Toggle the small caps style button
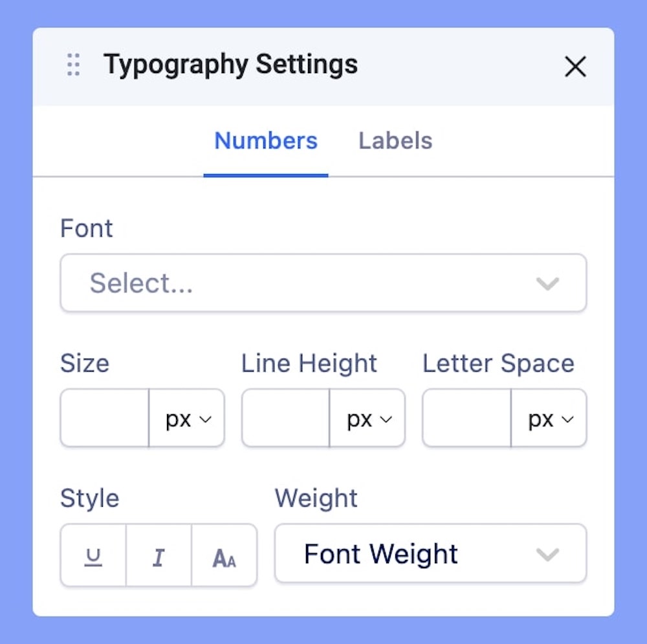Image resolution: width=647 pixels, height=644 pixels. pyautogui.click(x=224, y=556)
